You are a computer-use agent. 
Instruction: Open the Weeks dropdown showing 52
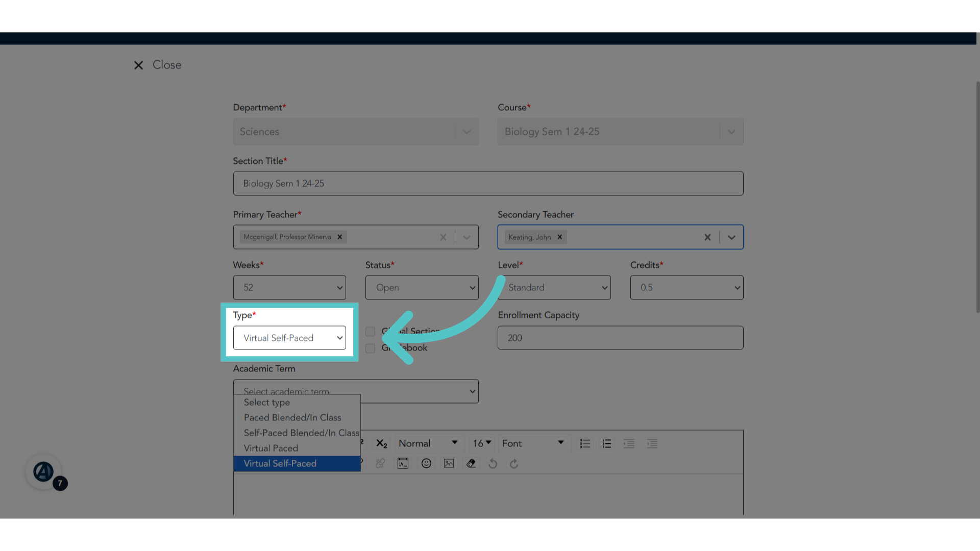(289, 287)
